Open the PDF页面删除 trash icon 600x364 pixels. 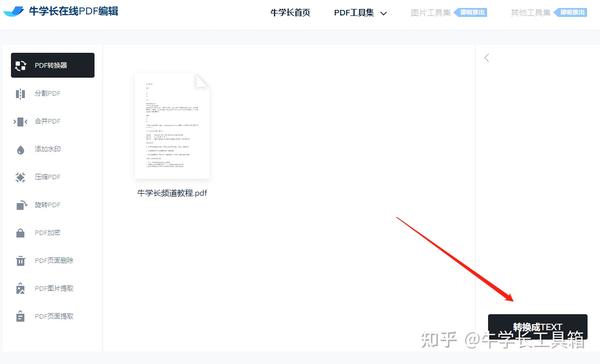coord(21,261)
